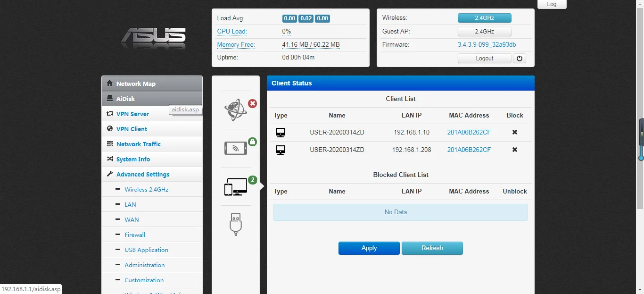
Task: Click the Network Map home icon
Action: (110, 84)
